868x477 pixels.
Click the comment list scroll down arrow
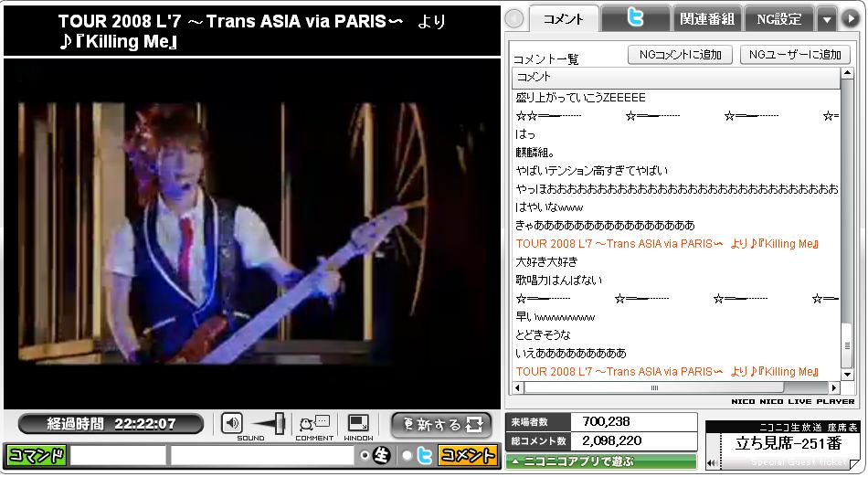click(x=847, y=375)
